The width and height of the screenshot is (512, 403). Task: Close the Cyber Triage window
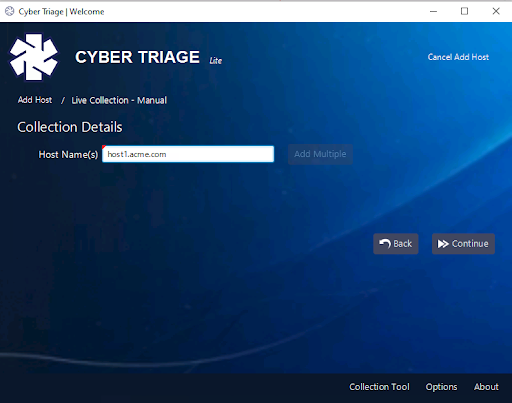[496, 11]
